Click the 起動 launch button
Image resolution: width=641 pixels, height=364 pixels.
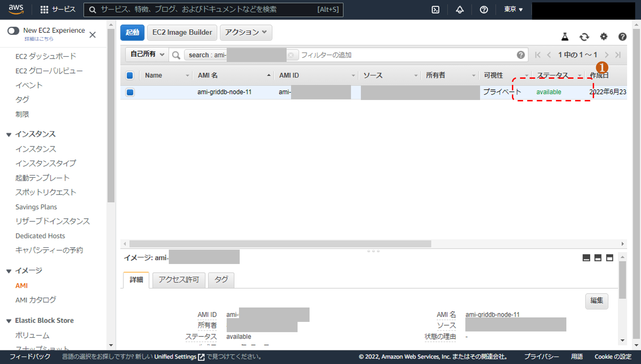132,33
